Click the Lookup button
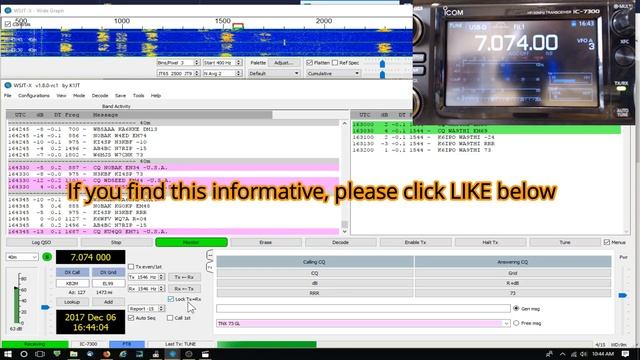 point(72,302)
